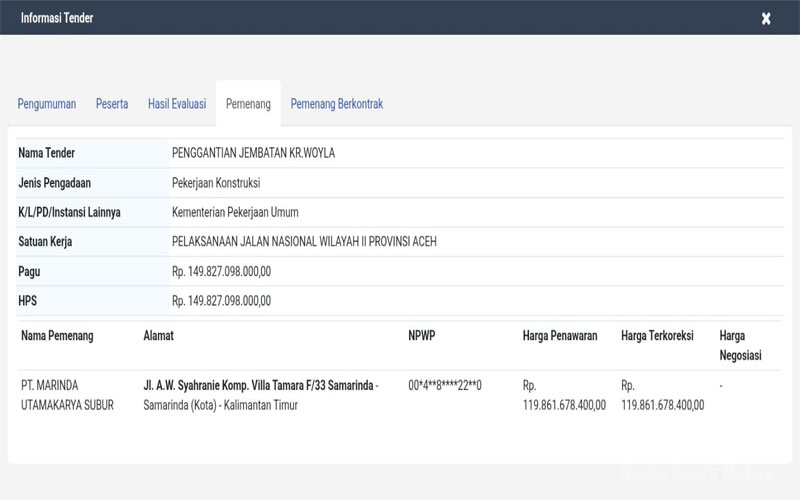This screenshot has width=800, height=500.
Task: Click the masked NPWP number
Action: 445,385
